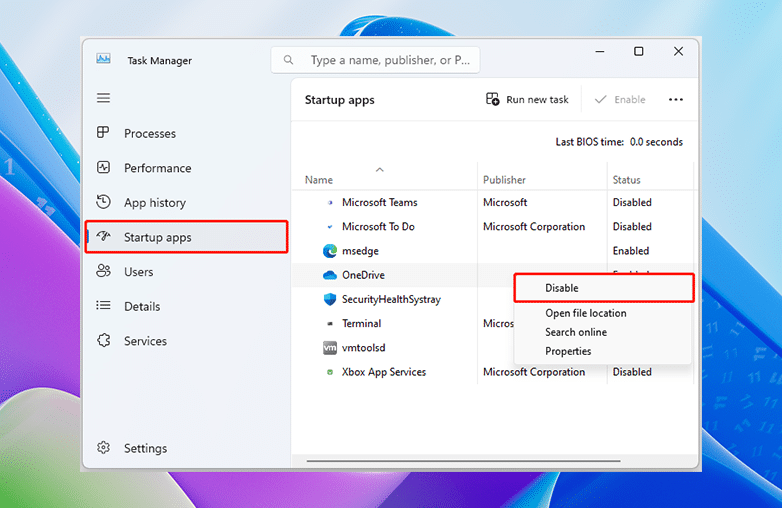Image resolution: width=782 pixels, height=508 pixels.
Task: Click the Users people icon
Action: click(x=103, y=271)
